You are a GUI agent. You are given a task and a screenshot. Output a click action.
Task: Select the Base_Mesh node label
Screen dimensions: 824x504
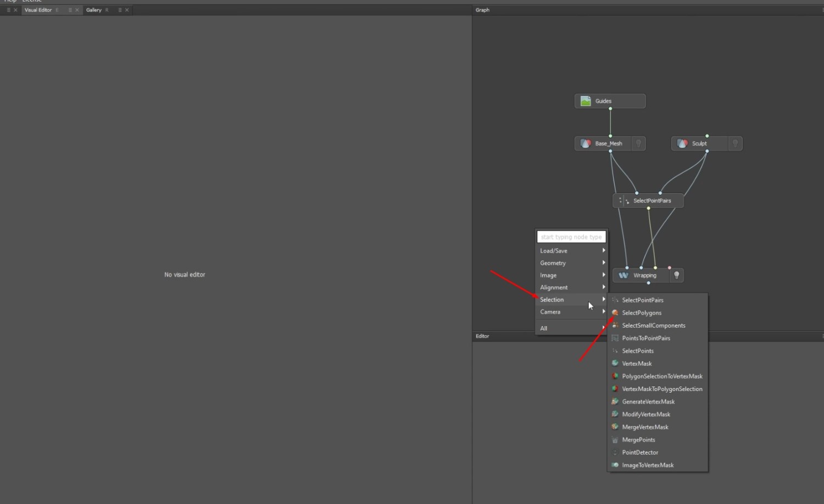point(609,143)
